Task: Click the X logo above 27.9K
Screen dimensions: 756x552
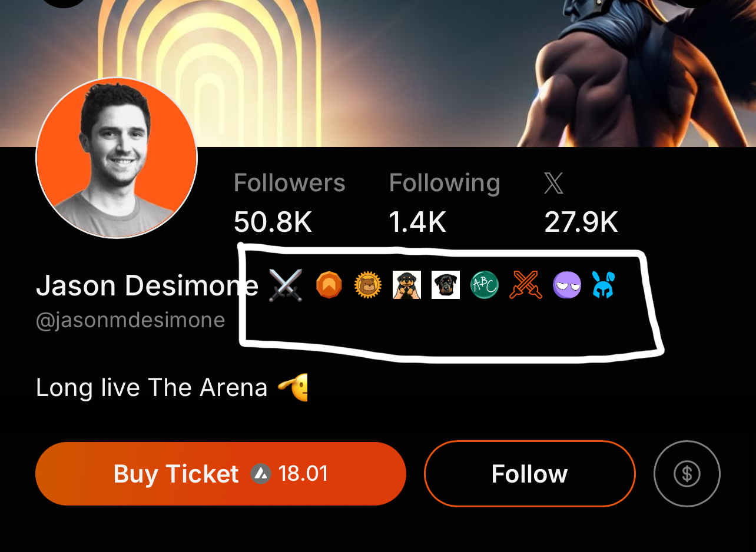Action: 553,183
